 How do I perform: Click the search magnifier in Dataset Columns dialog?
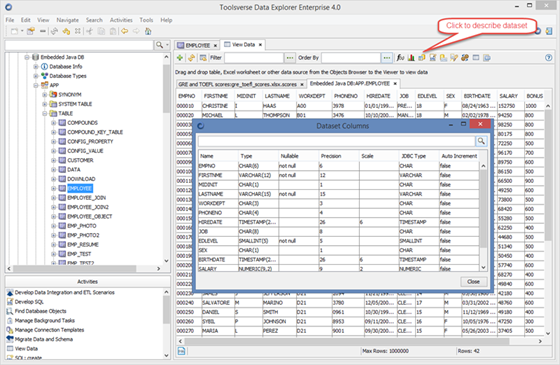481,141
